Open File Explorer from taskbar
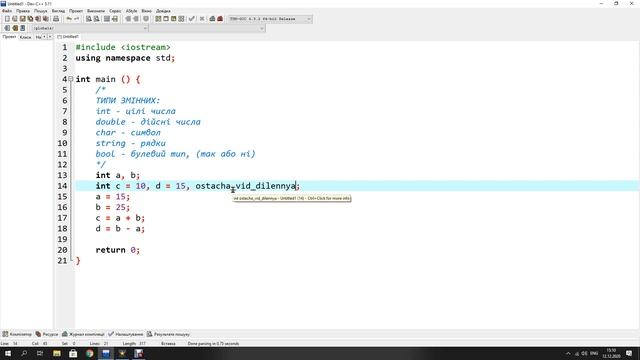Viewport: 640px width, 360px height. coord(57,353)
